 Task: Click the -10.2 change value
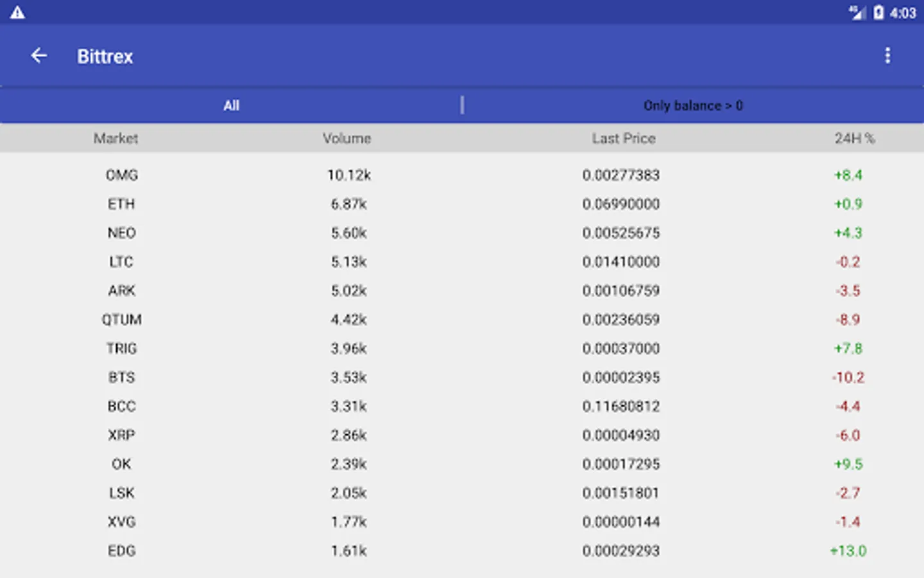coord(848,377)
